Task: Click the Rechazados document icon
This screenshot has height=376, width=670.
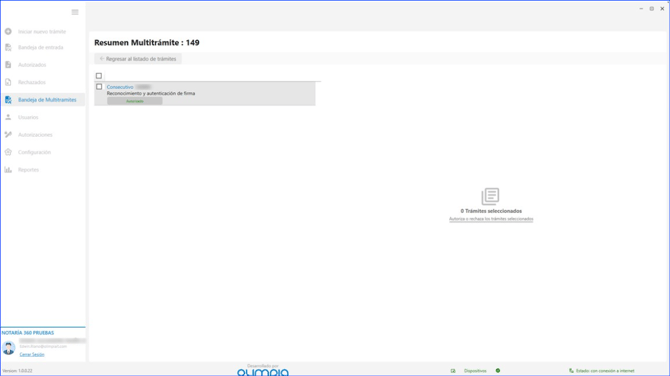Action: coord(8,82)
